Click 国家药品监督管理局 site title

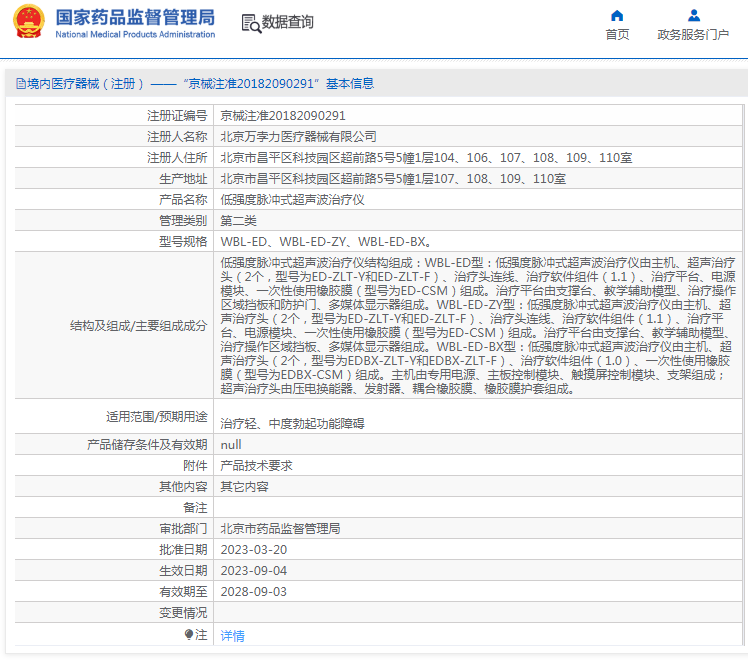[135, 18]
